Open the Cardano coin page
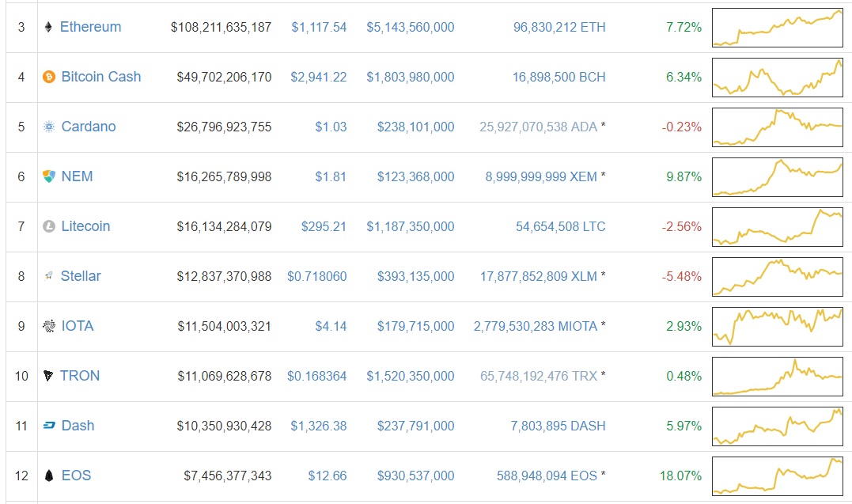The height and width of the screenshot is (504, 852). point(89,127)
